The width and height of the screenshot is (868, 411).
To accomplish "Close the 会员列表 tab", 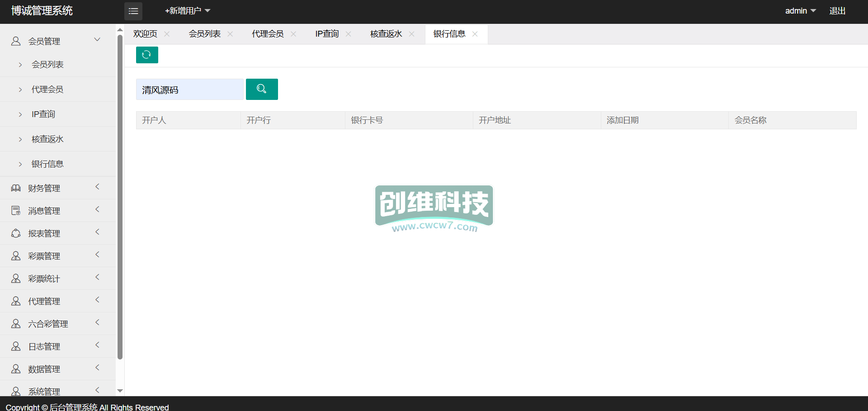I will tap(230, 34).
